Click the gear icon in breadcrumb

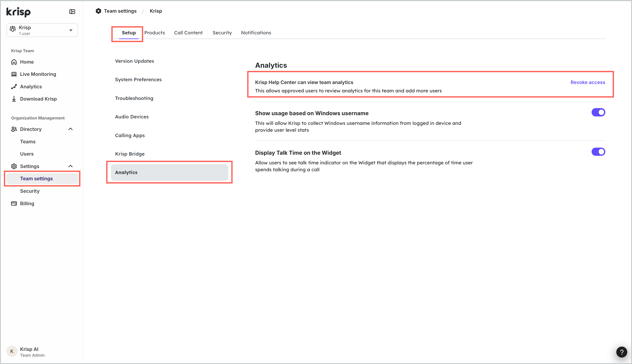tap(98, 11)
